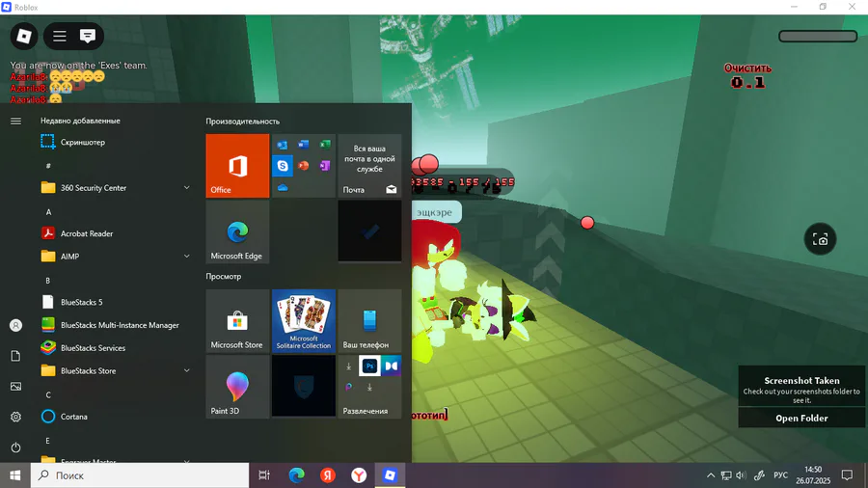
Task: Open BlueStacks 5 from app list
Action: (x=115, y=302)
